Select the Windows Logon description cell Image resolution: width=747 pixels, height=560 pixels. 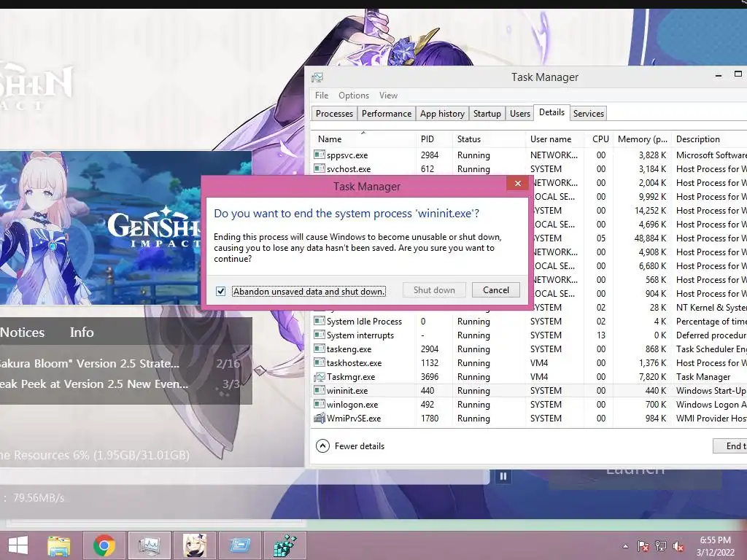point(711,404)
